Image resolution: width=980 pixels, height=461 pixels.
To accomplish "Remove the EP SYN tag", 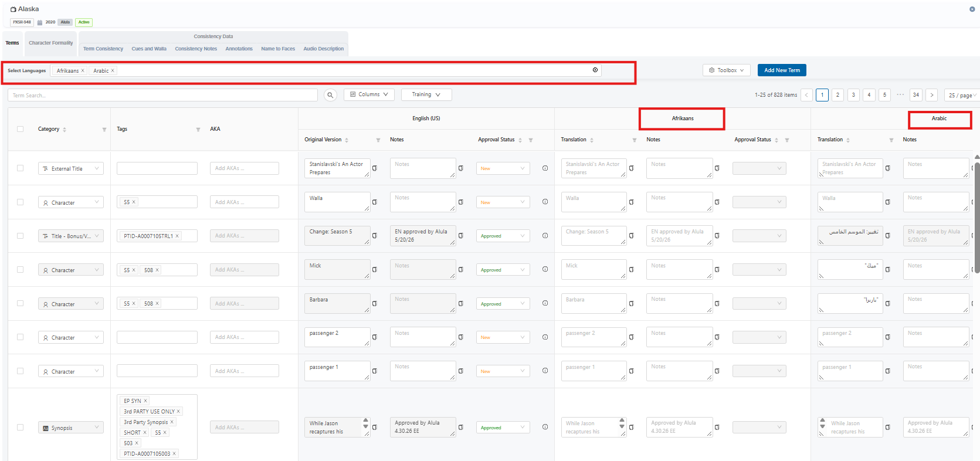I will [x=145, y=401].
